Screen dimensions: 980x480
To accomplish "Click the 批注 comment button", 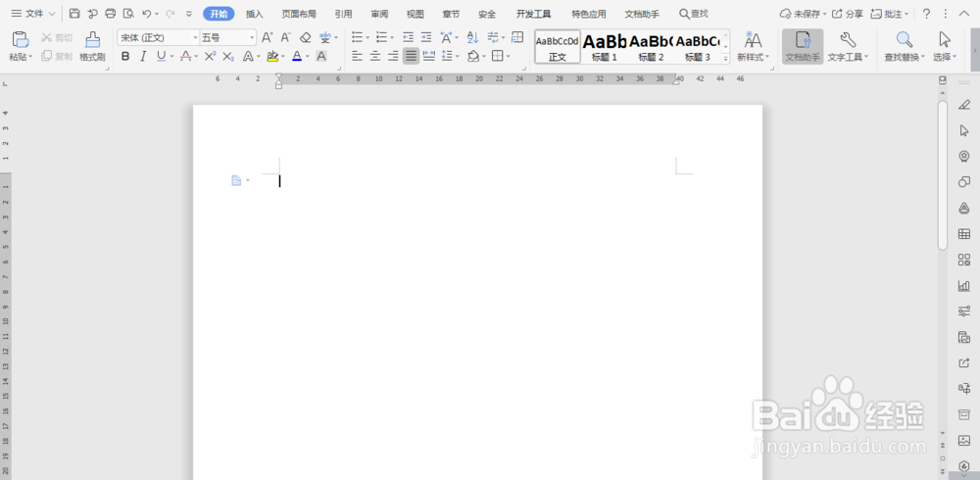I will 890,14.
